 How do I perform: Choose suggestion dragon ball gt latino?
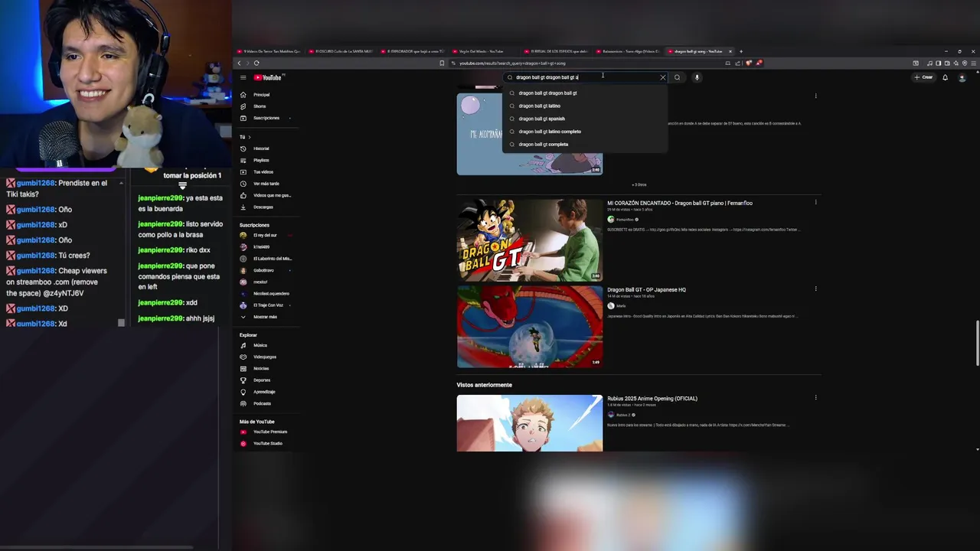[585, 106]
